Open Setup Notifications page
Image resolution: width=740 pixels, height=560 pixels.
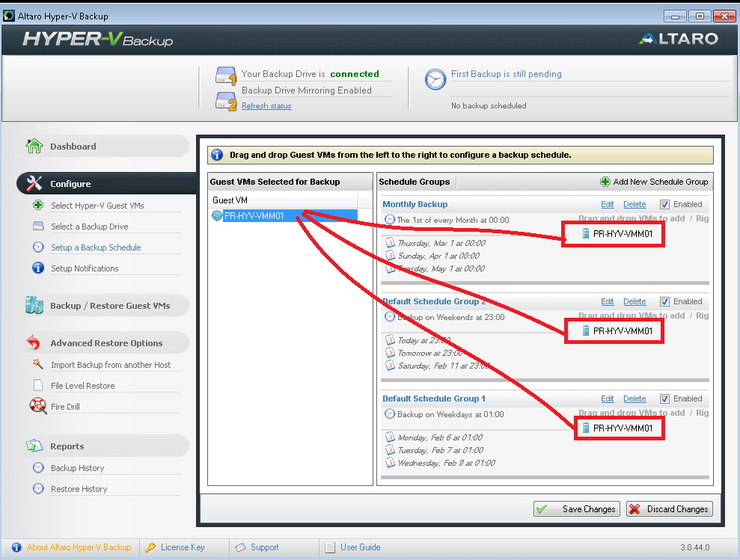tap(85, 268)
